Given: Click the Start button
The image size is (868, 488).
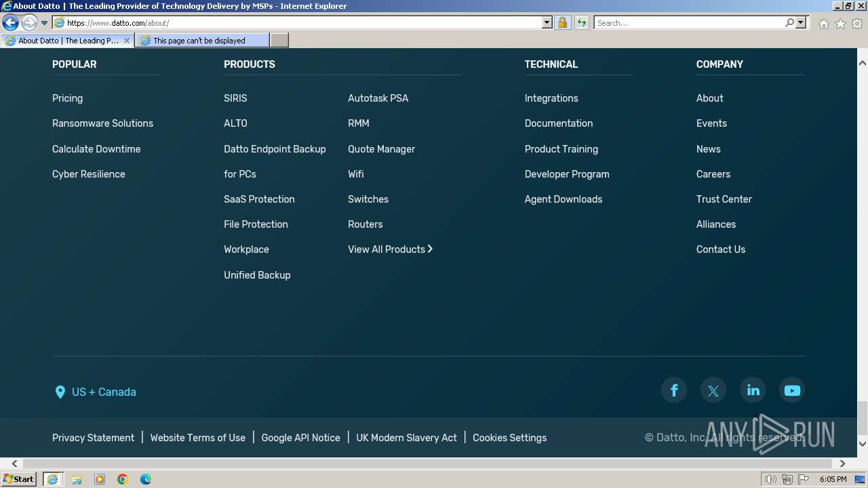Looking at the screenshot, I should coord(18,479).
